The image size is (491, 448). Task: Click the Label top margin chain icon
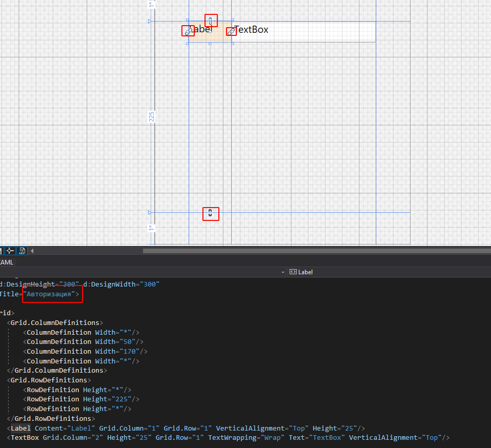tap(211, 21)
